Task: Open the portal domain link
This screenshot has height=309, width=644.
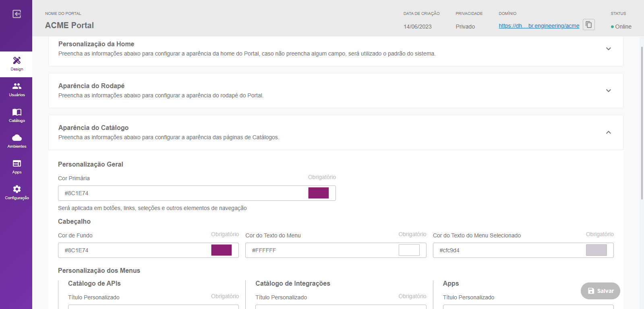Action: pos(538,26)
